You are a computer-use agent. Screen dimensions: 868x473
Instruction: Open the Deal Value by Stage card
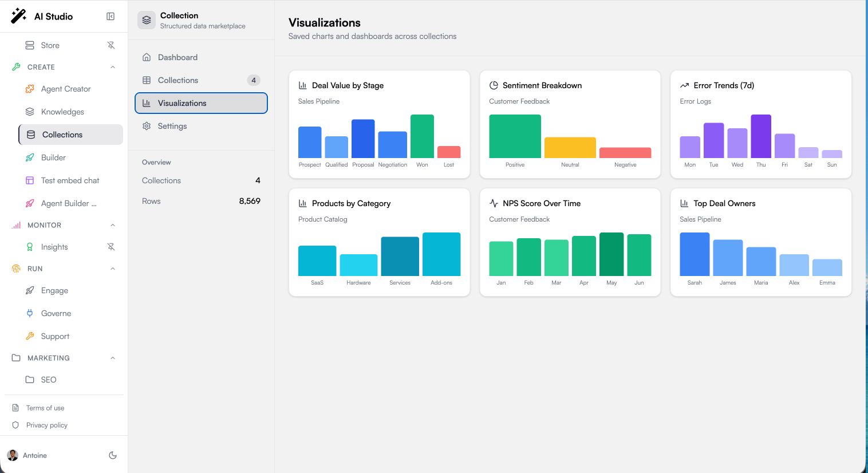point(379,124)
